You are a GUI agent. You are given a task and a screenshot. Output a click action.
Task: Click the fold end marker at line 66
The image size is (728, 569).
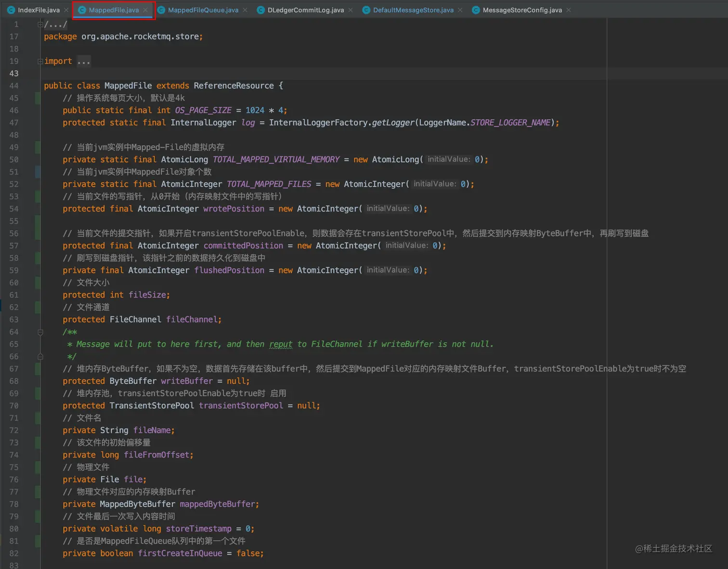tap(40, 356)
